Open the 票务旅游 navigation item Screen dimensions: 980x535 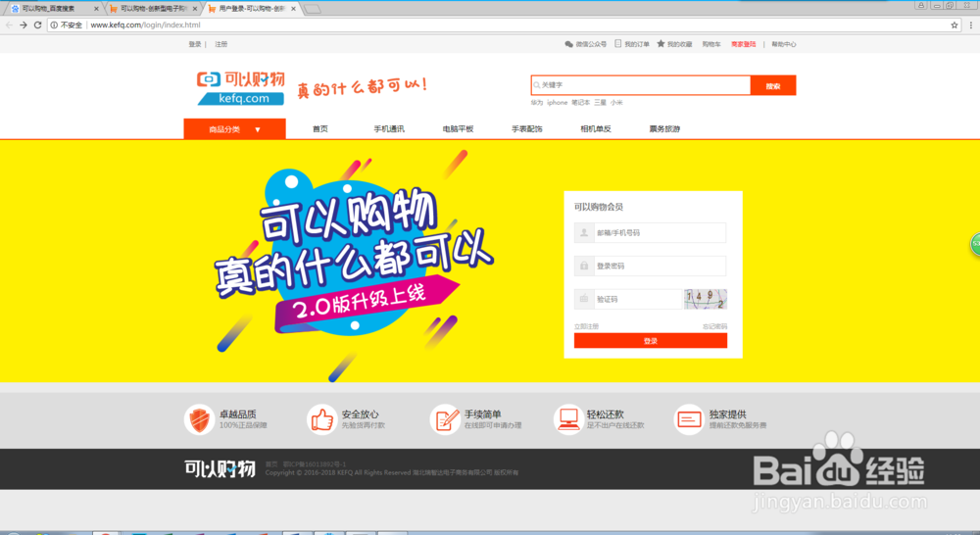pyautogui.click(x=664, y=128)
